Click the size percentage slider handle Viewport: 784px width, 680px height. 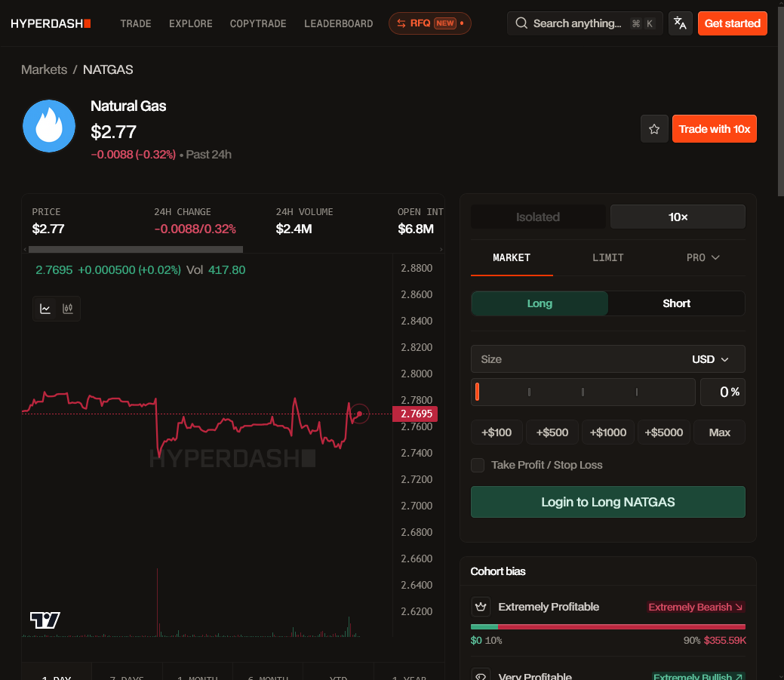pyautogui.click(x=477, y=392)
